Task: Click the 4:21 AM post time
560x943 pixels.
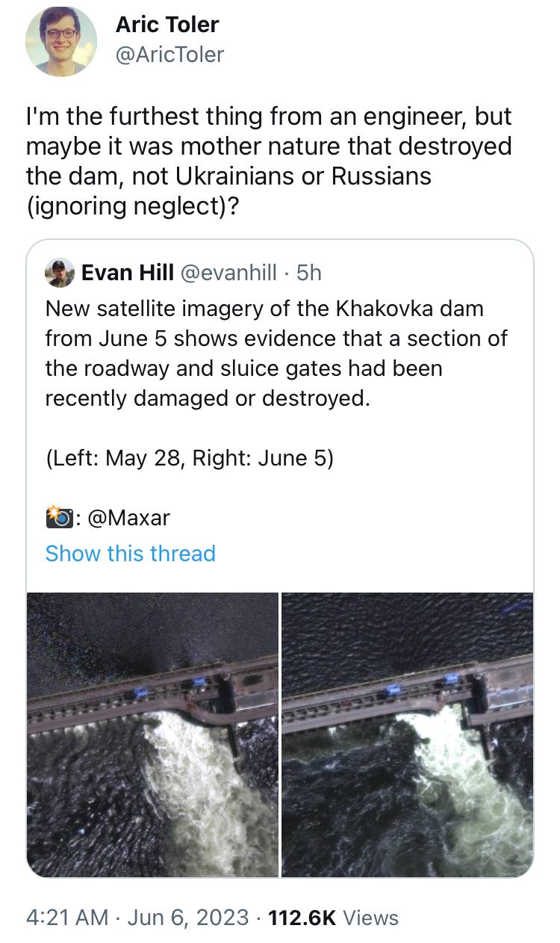Action: pos(67,918)
